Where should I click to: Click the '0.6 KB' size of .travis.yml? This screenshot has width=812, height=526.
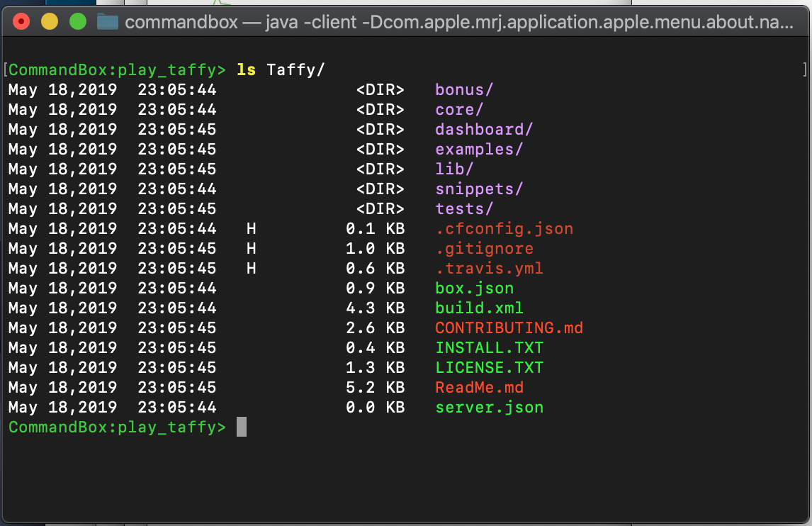pyautogui.click(x=376, y=268)
